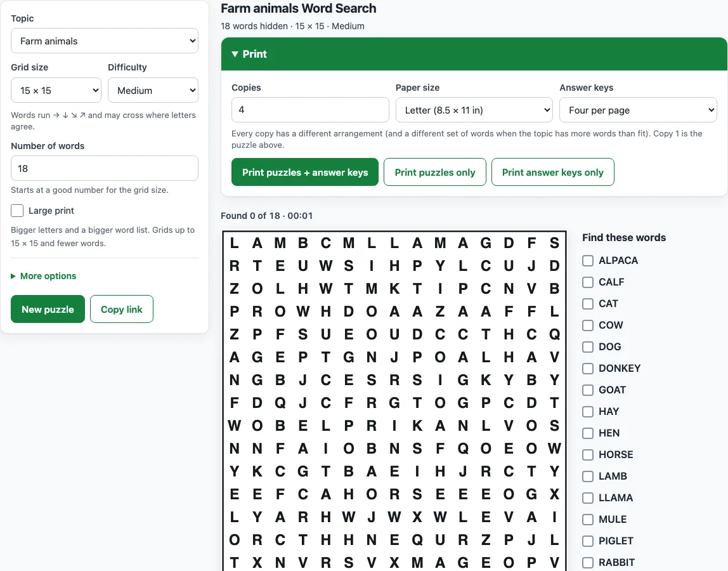This screenshot has height=571, width=728.
Task: Check the HAY word checkbox
Action: (x=588, y=412)
